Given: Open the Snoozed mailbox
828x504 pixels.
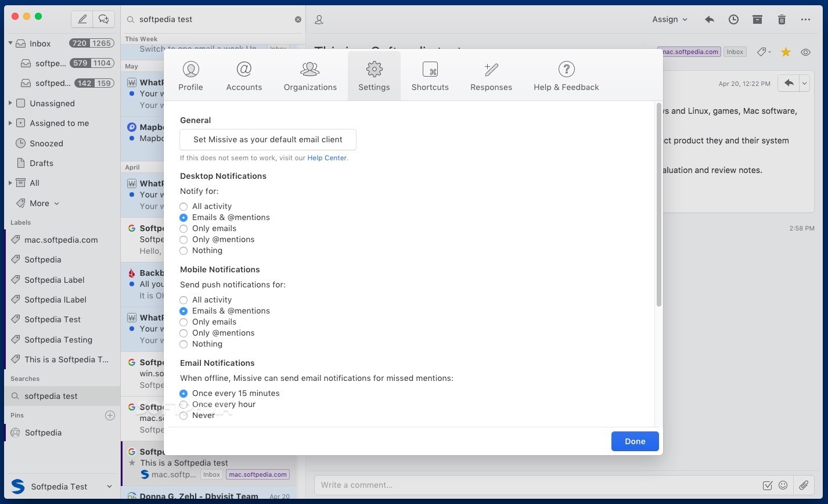Looking at the screenshot, I should (x=46, y=143).
